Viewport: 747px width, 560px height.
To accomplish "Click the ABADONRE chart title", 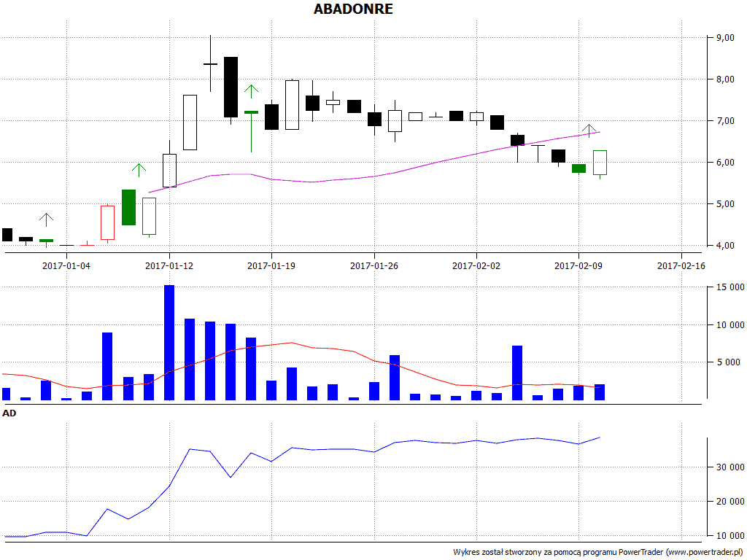I will point(353,9).
